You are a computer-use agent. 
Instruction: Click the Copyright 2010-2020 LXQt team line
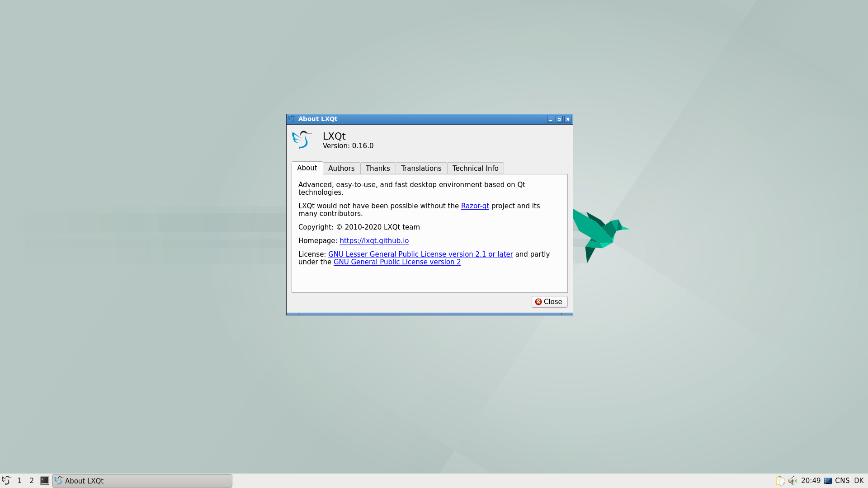point(359,227)
